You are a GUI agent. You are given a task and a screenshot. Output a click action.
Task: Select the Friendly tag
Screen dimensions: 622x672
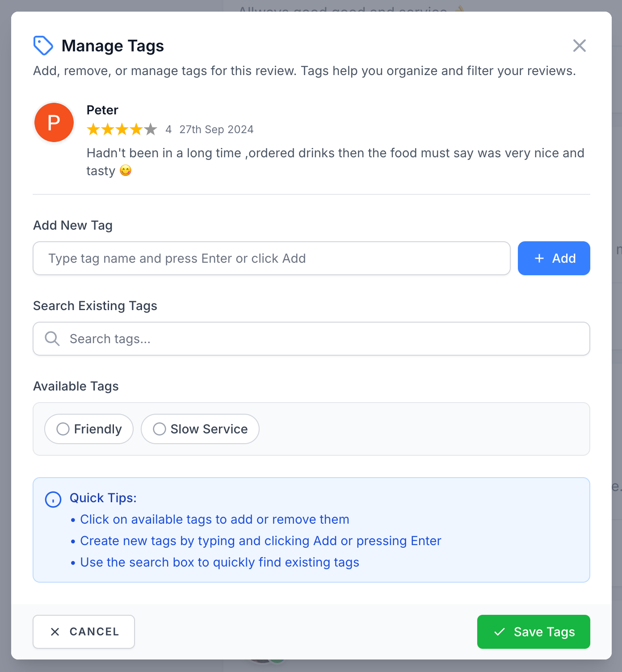pyautogui.click(x=89, y=429)
